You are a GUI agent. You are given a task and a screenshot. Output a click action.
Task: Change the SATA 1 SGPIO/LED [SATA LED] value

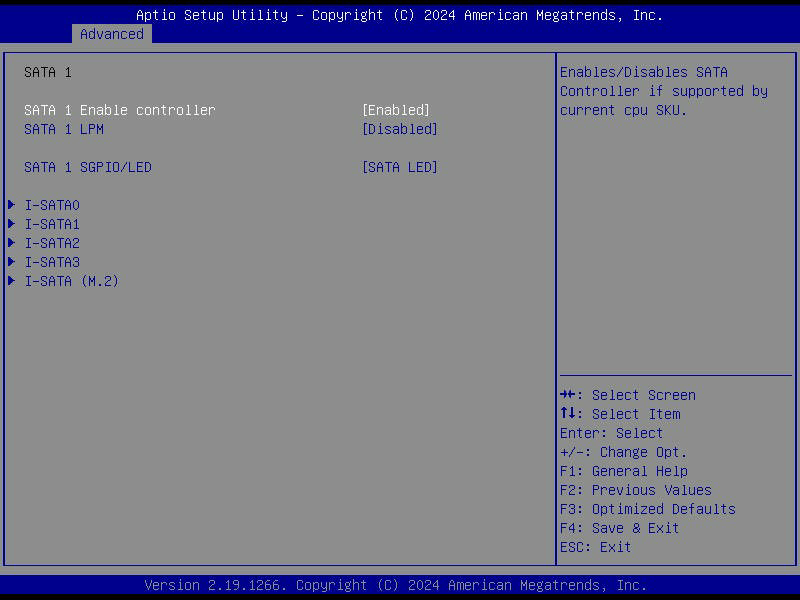[399, 167]
